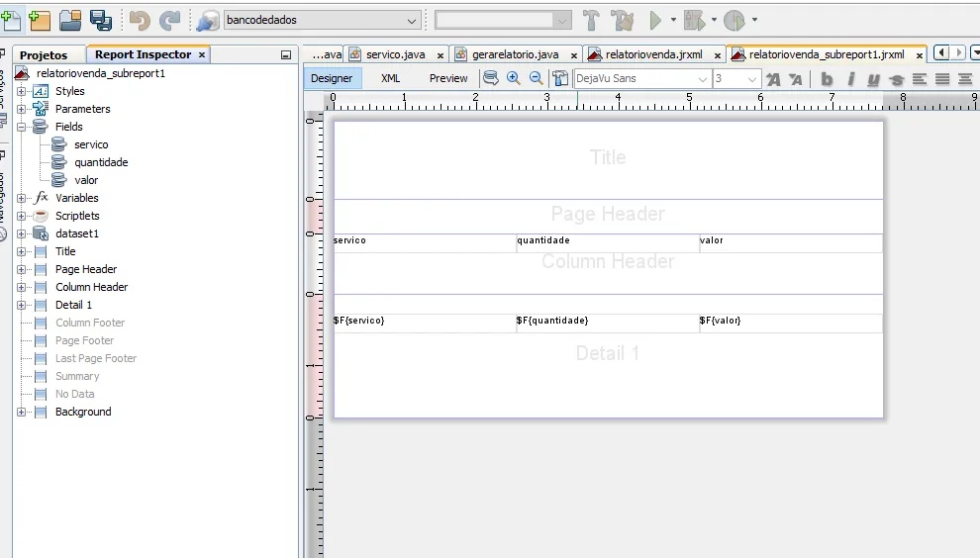This screenshot has width=980, height=558.
Task: Switch to the Designer view
Action: click(x=332, y=78)
